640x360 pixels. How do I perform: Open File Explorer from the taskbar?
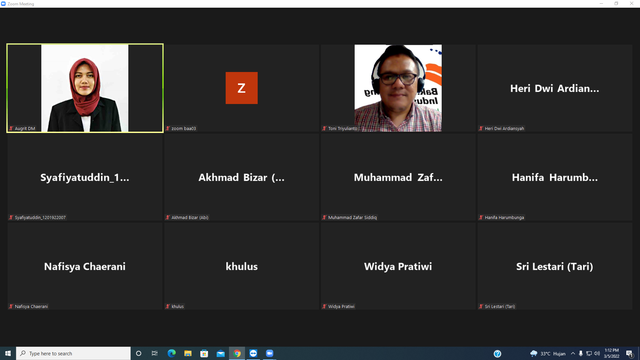click(x=188, y=353)
